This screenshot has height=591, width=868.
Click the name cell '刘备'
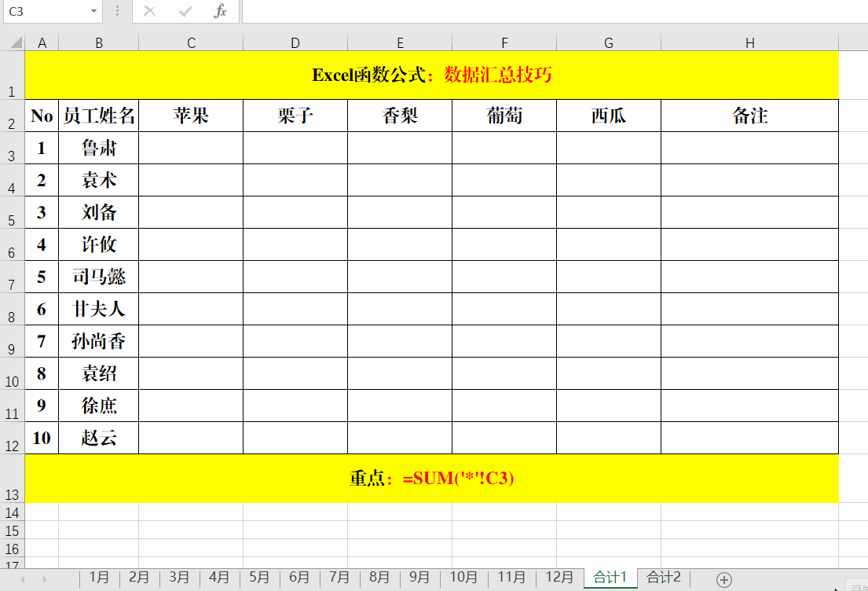click(98, 212)
